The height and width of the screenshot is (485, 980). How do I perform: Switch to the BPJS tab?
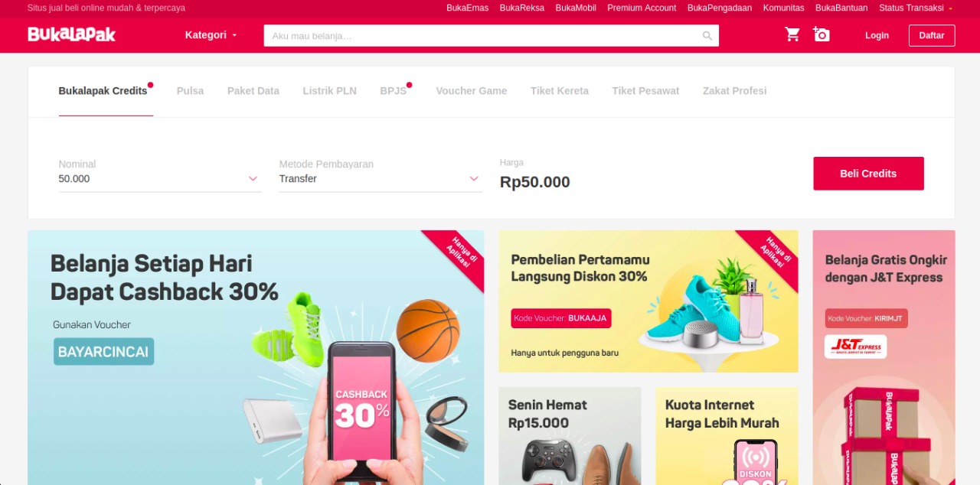[394, 90]
